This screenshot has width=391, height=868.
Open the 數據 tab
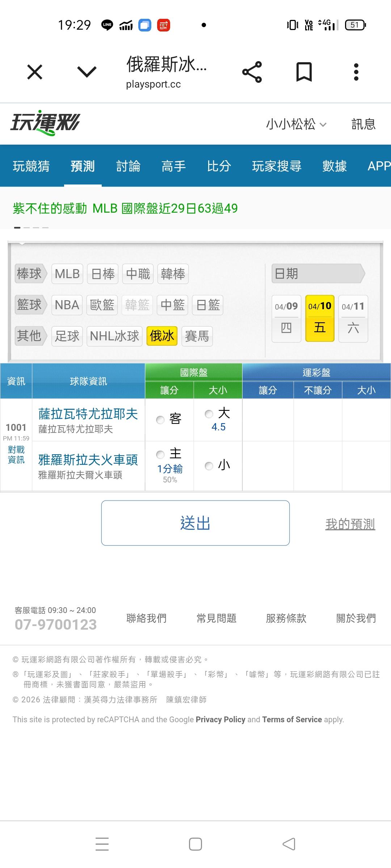tap(335, 166)
